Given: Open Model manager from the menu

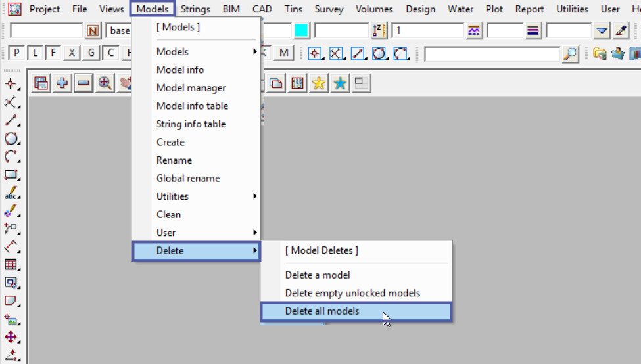Looking at the screenshot, I should (x=191, y=88).
